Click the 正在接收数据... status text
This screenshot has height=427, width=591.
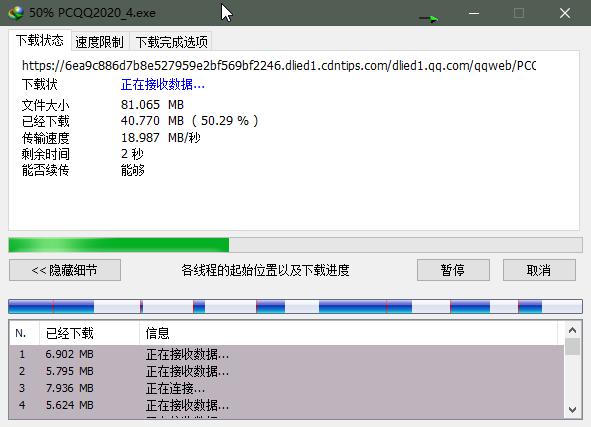tap(163, 84)
